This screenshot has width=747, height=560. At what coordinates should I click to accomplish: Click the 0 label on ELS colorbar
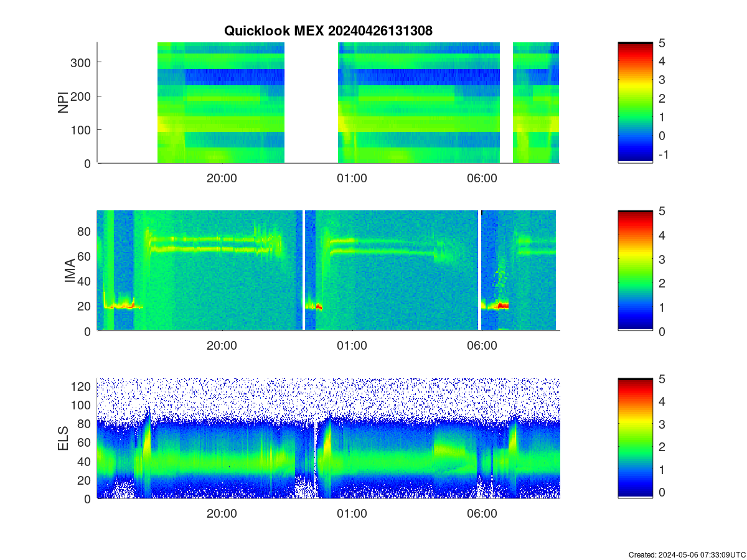tap(662, 492)
